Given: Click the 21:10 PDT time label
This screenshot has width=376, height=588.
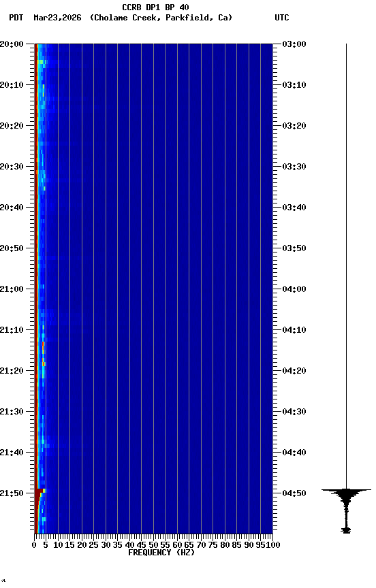Looking at the screenshot, I should click(x=12, y=330).
